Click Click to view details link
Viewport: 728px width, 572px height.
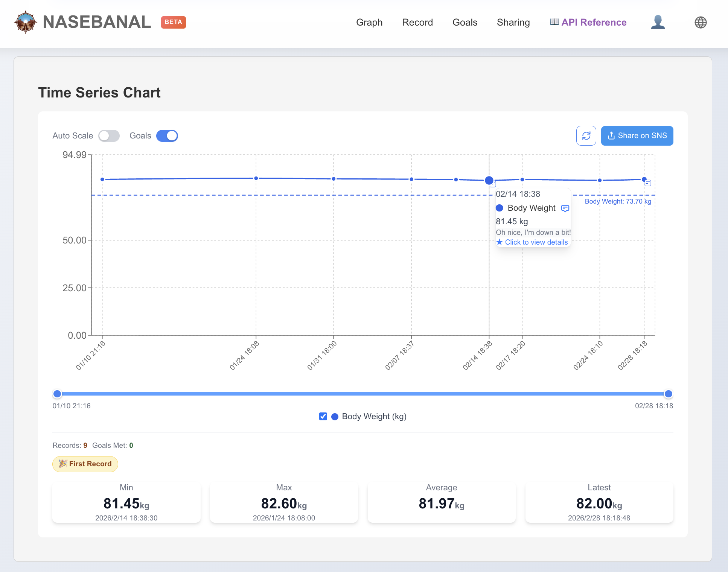(x=536, y=242)
